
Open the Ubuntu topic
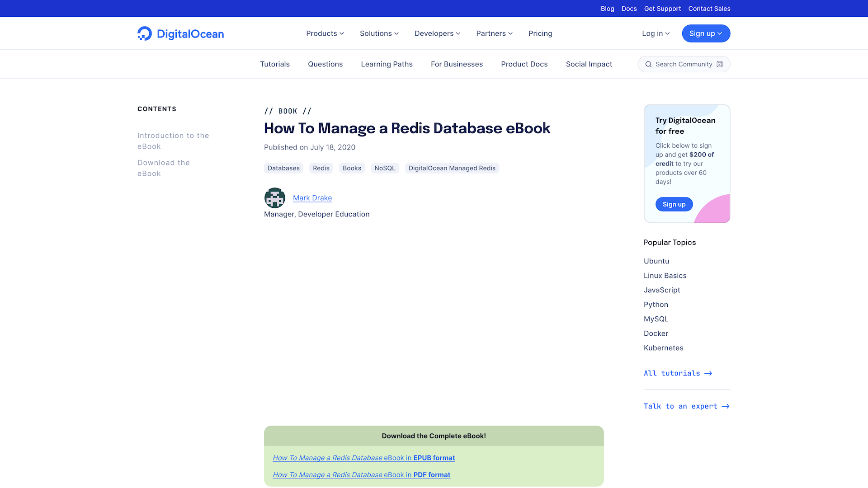[x=656, y=261]
